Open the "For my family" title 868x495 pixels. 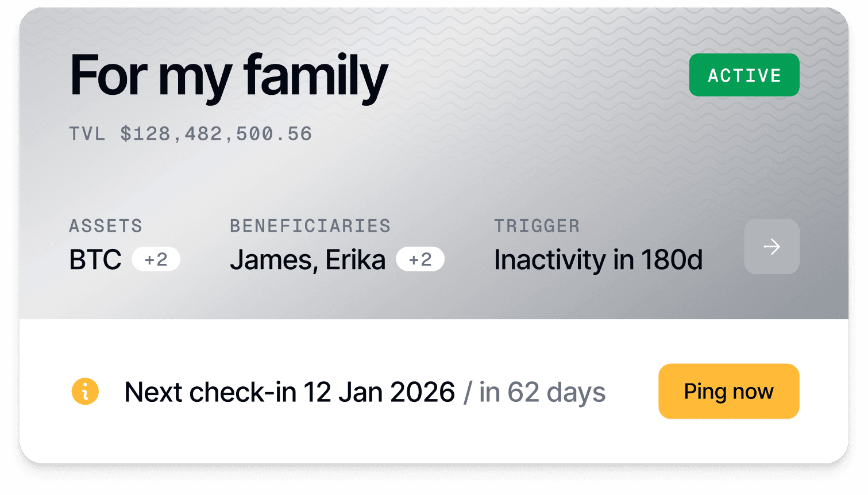coord(229,76)
